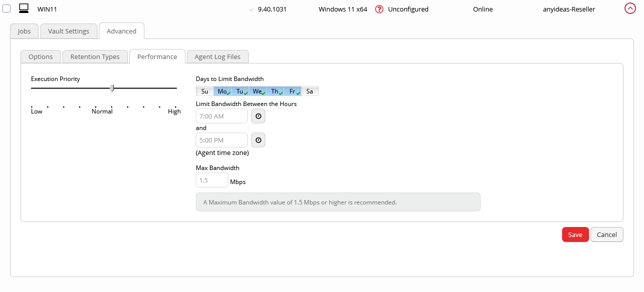Click the Execution Priority slider handle
The image size is (644, 292).
tap(112, 88)
